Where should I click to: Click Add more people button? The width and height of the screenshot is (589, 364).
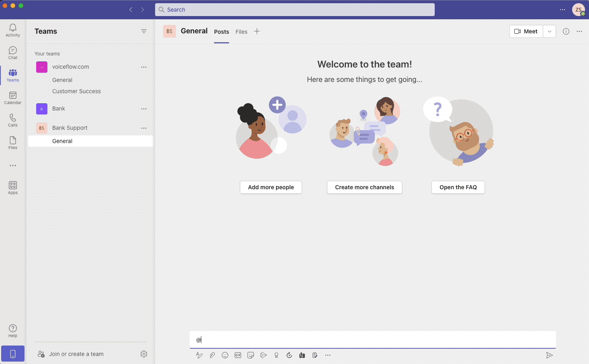(271, 187)
